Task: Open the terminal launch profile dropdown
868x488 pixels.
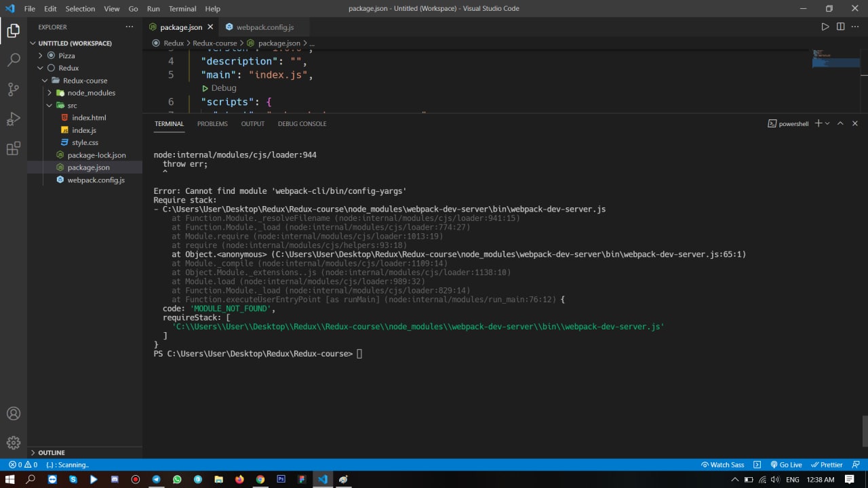Action: tap(827, 123)
